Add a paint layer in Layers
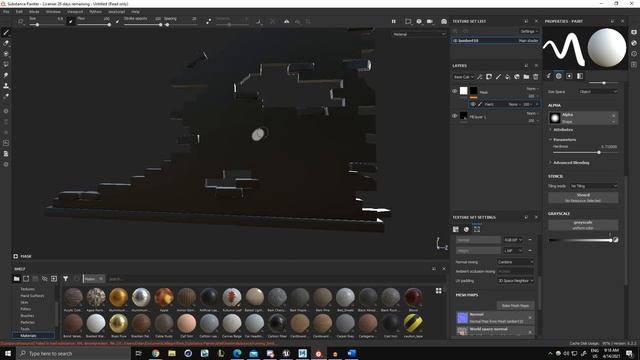Viewport: 640px width, 360px height. [498, 77]
